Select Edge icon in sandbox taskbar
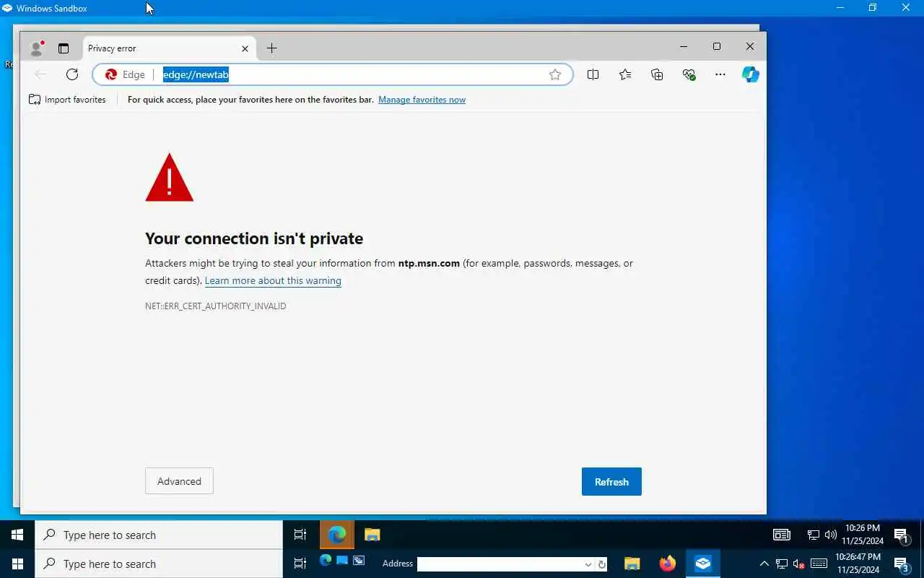The height and width of the screenshot is (578, 924). pos(337,535)
